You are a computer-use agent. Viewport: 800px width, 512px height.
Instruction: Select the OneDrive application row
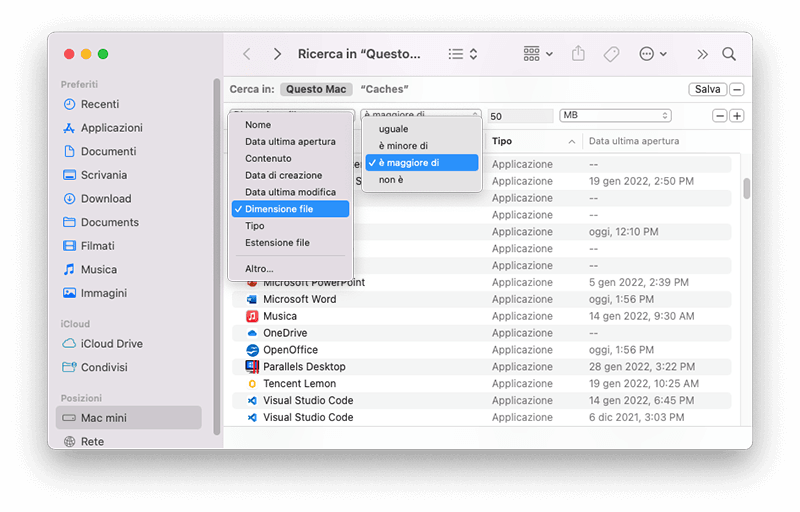[x=481, y=333]
